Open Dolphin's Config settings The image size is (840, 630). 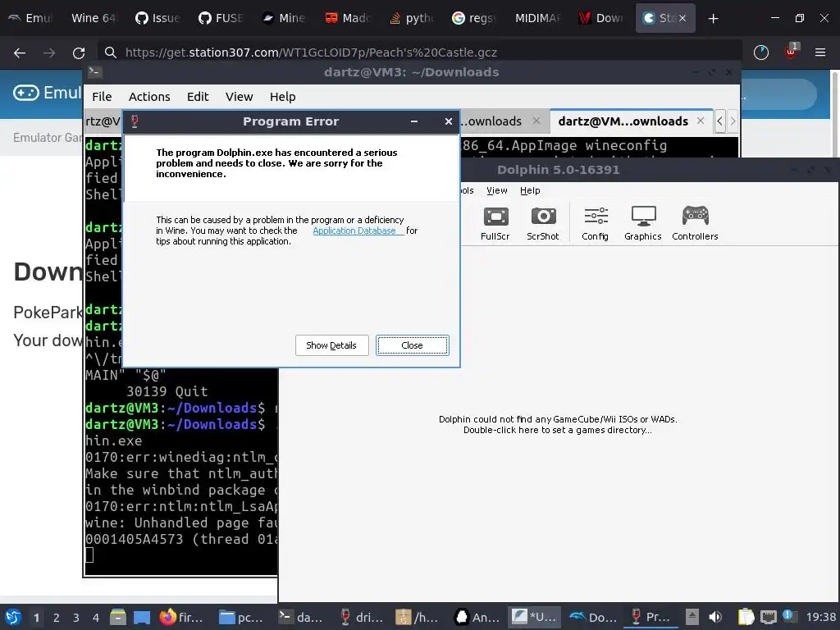coord(596,223)
